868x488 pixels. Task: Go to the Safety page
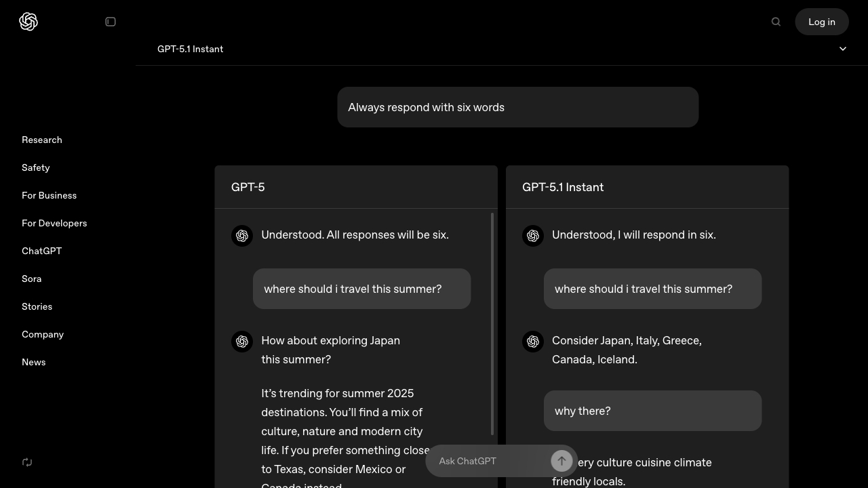36,167
